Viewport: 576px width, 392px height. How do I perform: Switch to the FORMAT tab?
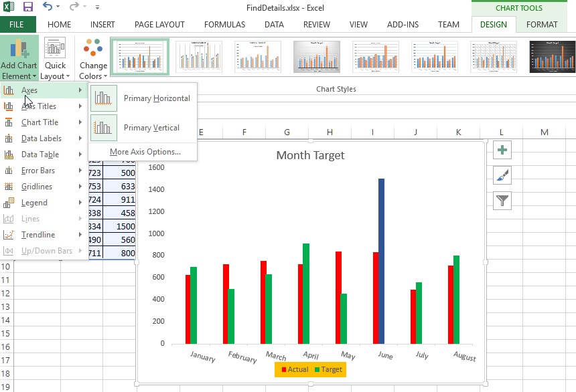coord(542,25)
